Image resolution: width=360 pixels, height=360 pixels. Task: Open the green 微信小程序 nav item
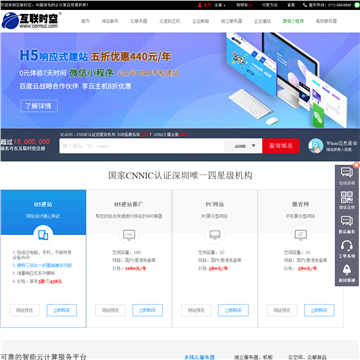(293, 21)
